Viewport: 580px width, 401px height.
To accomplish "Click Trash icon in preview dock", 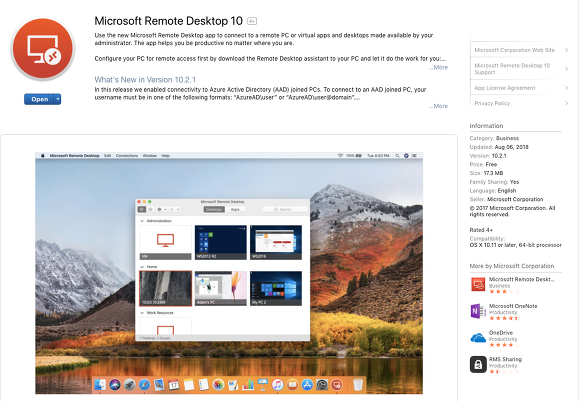I will tap(357, 385).
